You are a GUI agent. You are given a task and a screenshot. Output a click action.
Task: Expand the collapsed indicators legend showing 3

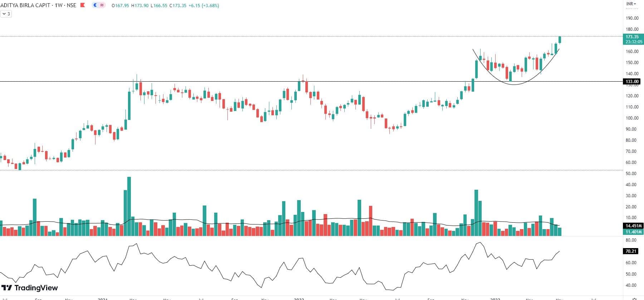[x=6, y=14]
